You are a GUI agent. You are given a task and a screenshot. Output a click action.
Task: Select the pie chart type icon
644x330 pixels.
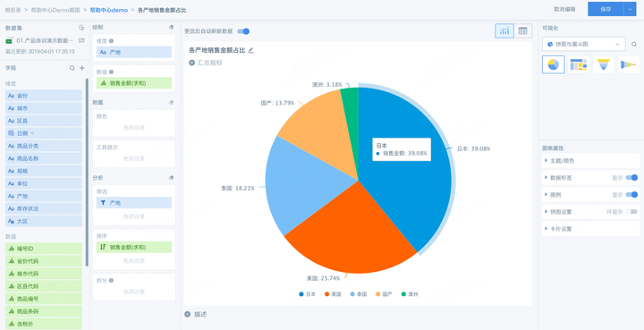tap(554, 64)
